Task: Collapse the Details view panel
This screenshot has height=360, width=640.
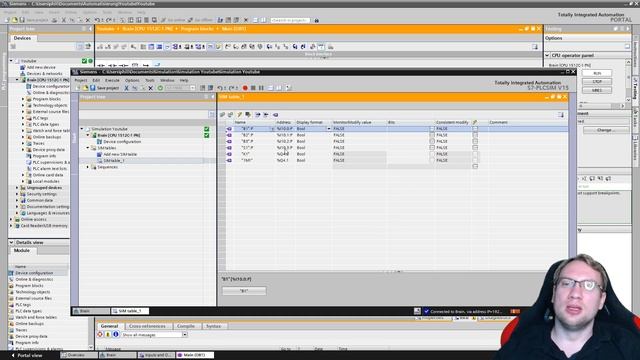Action: (11, 242)
